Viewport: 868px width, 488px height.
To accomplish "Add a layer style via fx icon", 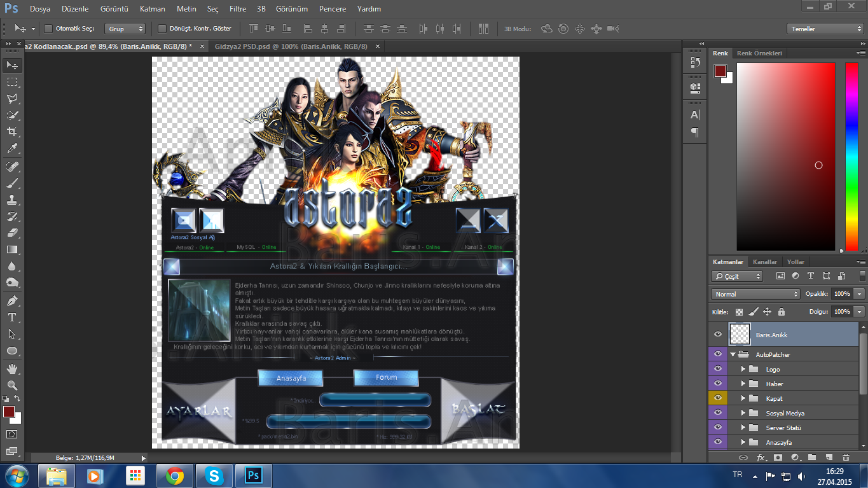I will (761, 457).
